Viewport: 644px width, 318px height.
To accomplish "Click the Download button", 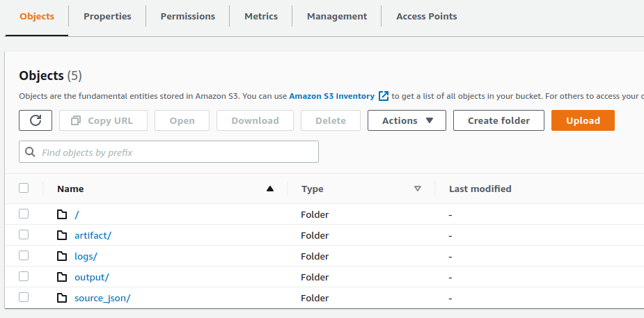I will (255, 120).
